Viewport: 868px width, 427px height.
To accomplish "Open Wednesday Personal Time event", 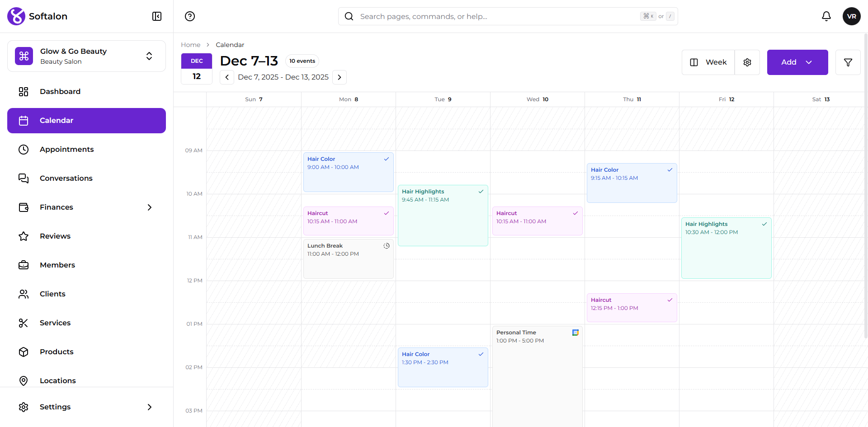I will (x=538, y=376).
